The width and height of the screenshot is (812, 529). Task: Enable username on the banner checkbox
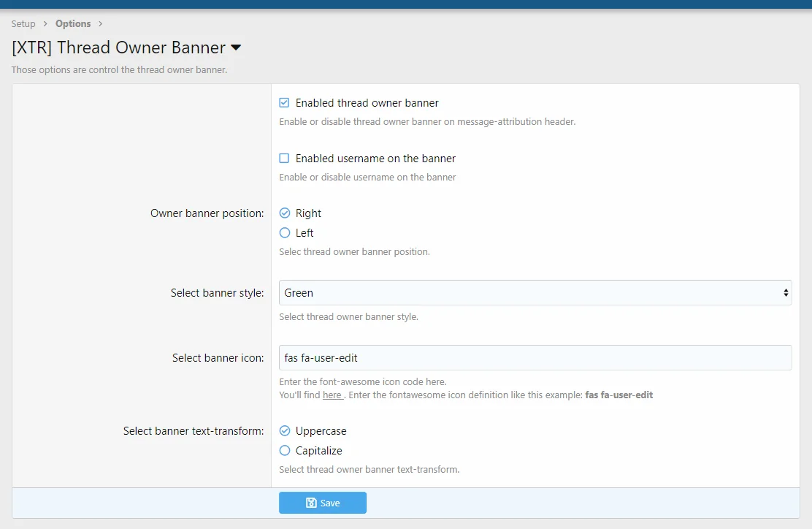(x=285, y=159)
